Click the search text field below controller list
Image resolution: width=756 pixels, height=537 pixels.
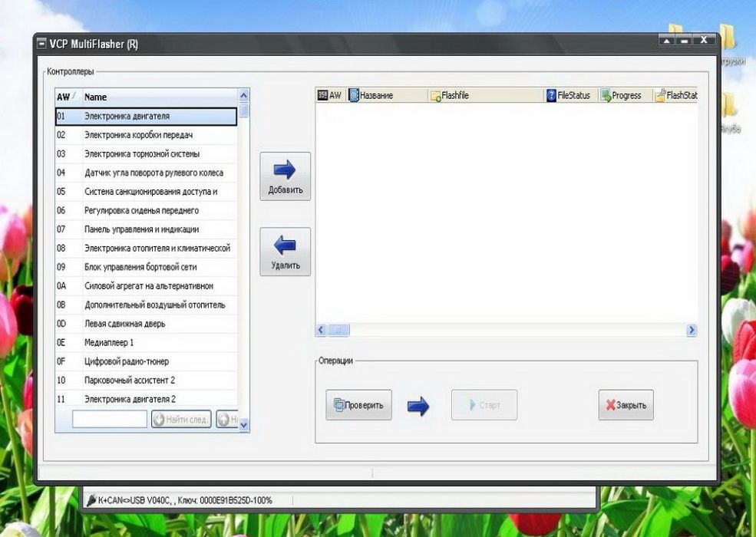click(110, 419)
